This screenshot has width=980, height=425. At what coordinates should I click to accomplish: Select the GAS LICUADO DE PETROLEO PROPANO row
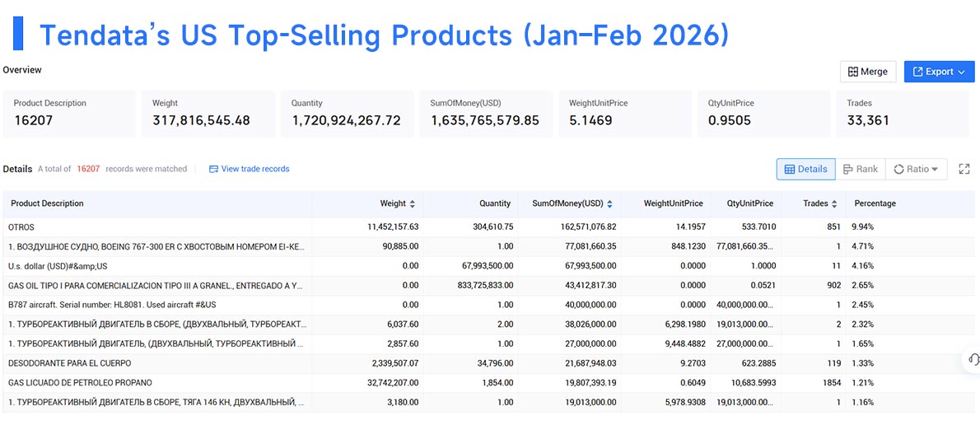pyautogui.click(x=488, y=382)
